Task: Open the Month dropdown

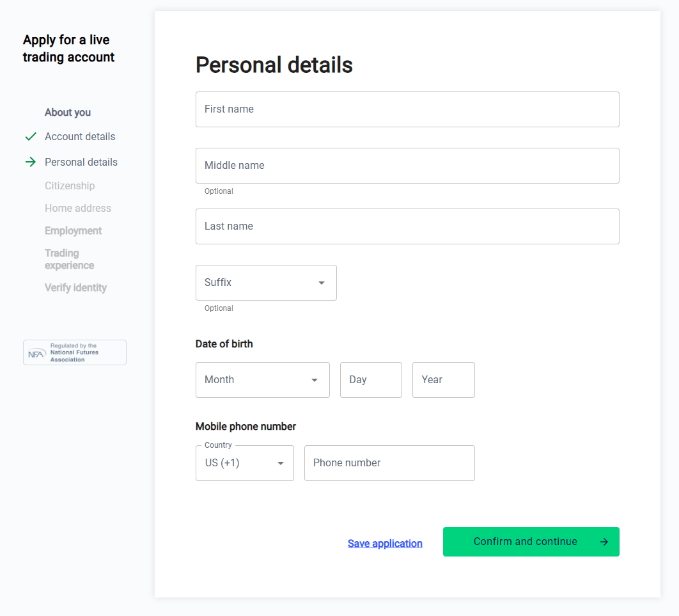Action: coord(262,380)
